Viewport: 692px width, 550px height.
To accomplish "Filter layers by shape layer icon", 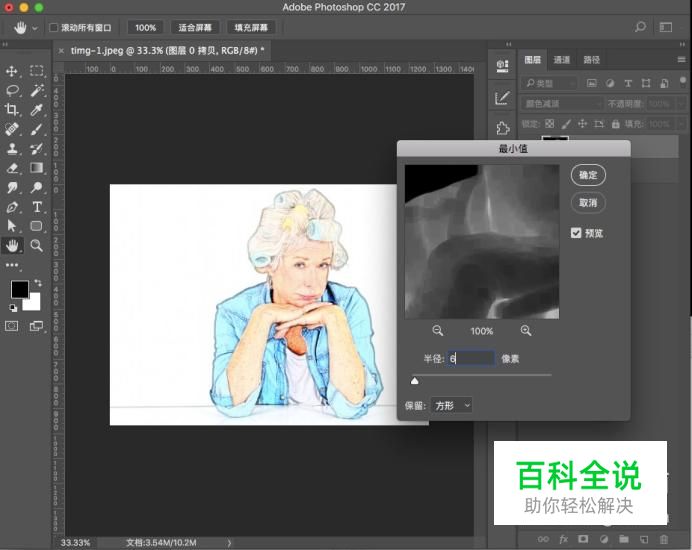I will [x=646, y=83].
